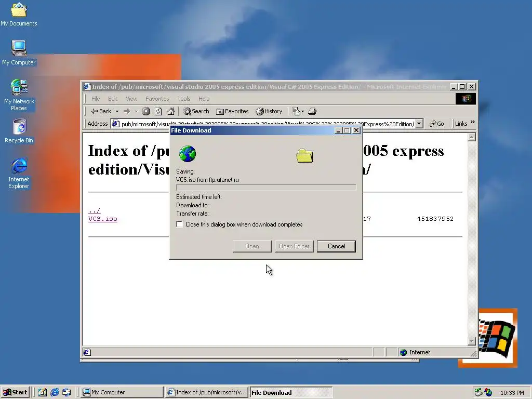Select the Recycle Bin desktop icon
This screenshot has width=532, height=399.
pyautogui.click(x=19, y=131)
